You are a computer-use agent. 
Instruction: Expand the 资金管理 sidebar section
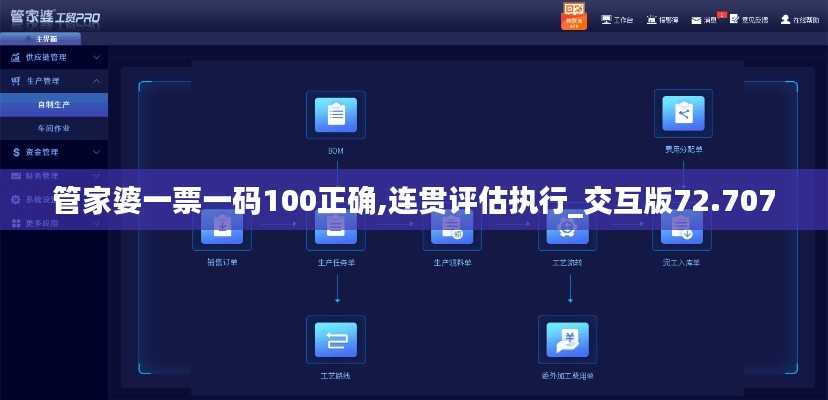pyautogui.click(x=53, y=152)
